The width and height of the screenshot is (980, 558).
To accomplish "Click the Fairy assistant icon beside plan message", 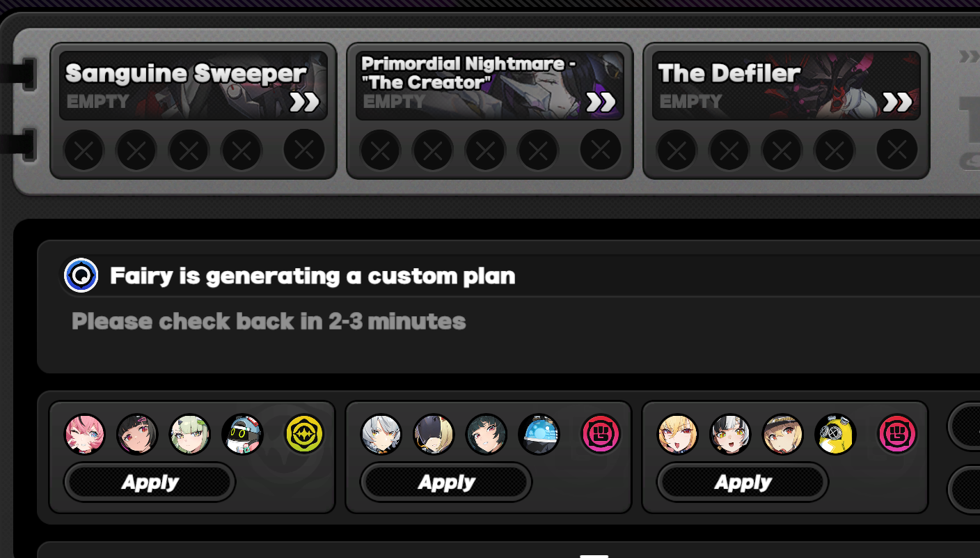I will 81,275.
